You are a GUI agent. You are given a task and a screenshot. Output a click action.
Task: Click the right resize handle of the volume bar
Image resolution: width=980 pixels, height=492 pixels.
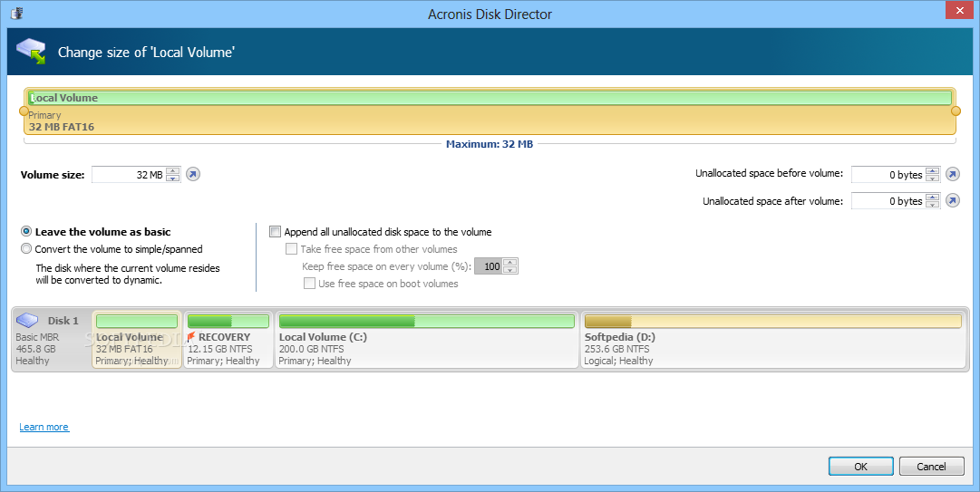click(956, 111)
